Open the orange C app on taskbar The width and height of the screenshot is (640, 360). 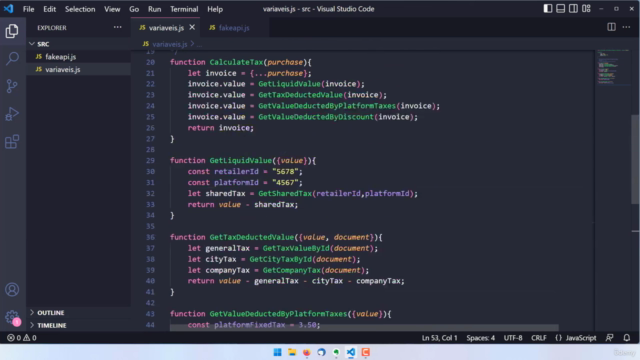(366, 352)
